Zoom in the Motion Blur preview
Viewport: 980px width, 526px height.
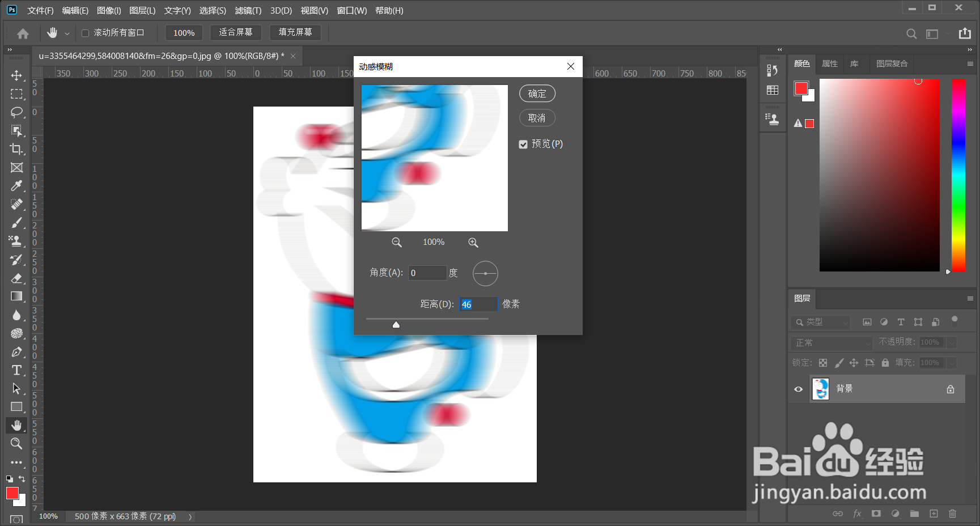tap(473, 243)
